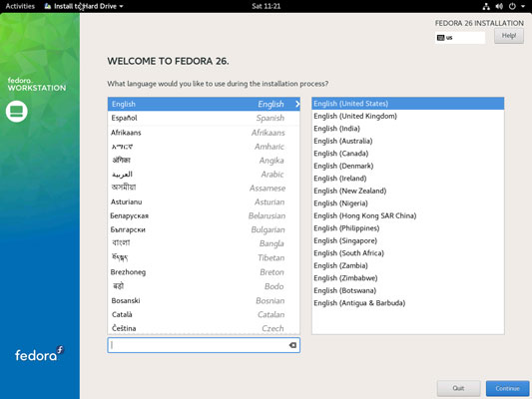Choose English (Australia) locale
Viewport: 532px width, 399px height.
click(x=408, y=141)
